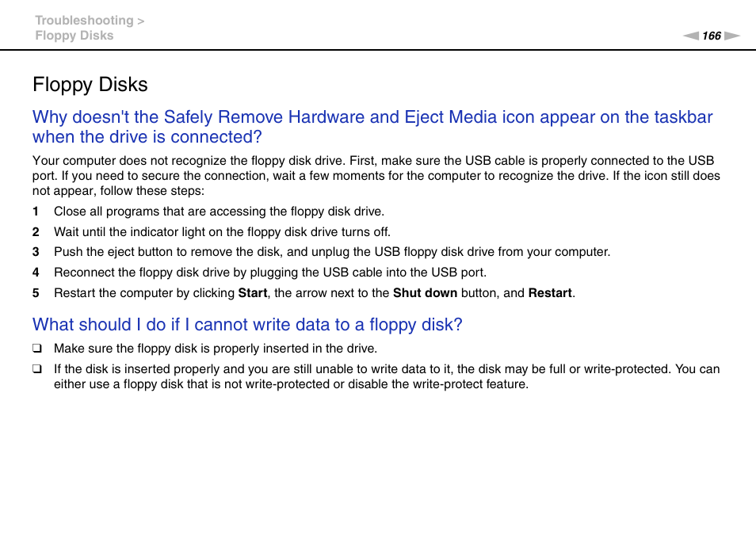The image size is (756, 534).
Task: Select the numbered step 1 marker
Action: pyautogui.click(x=35, y=212)
